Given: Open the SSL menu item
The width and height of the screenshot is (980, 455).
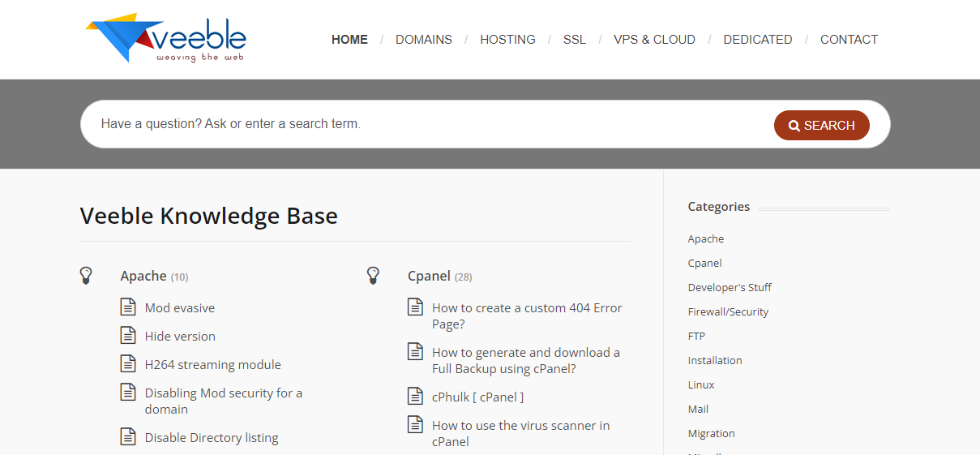Looking at the screenshot, I should (575, 40).
